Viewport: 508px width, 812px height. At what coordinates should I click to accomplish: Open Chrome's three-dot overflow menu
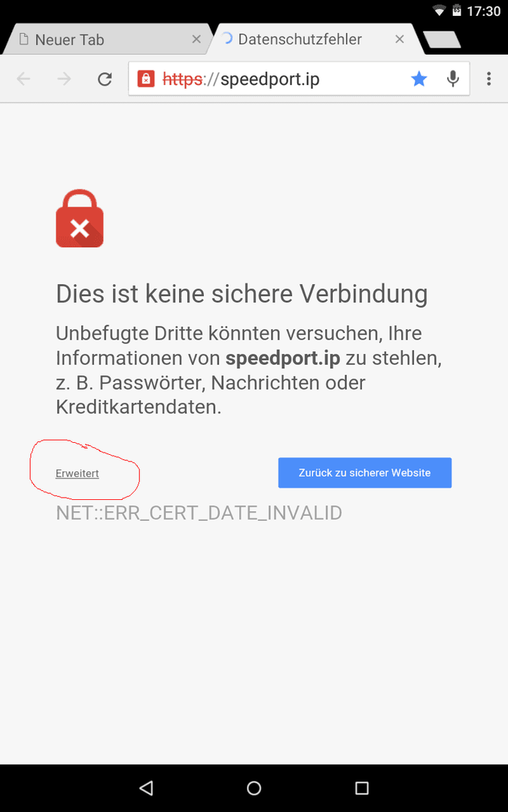(489, 79)
